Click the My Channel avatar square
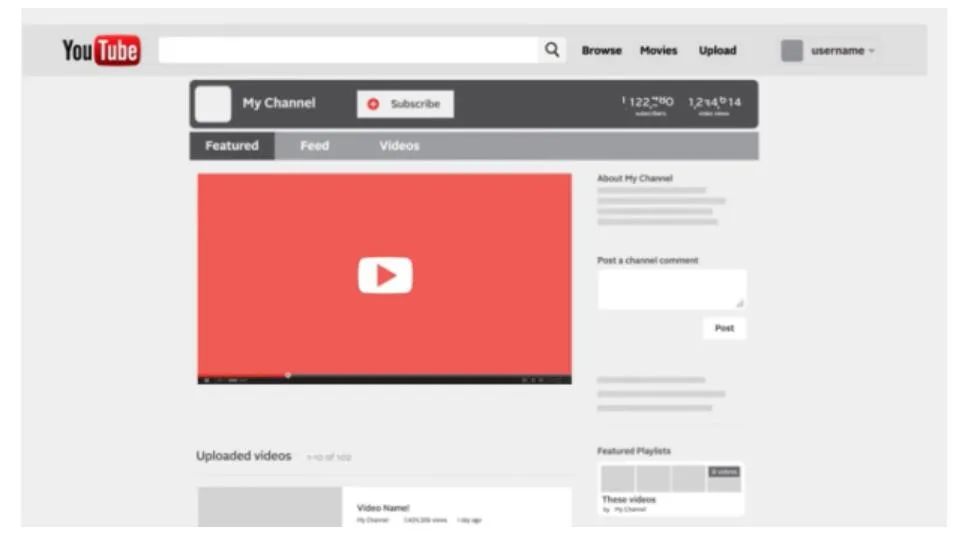This screenshot has height=536, width=972. click(x=212, y=104)
